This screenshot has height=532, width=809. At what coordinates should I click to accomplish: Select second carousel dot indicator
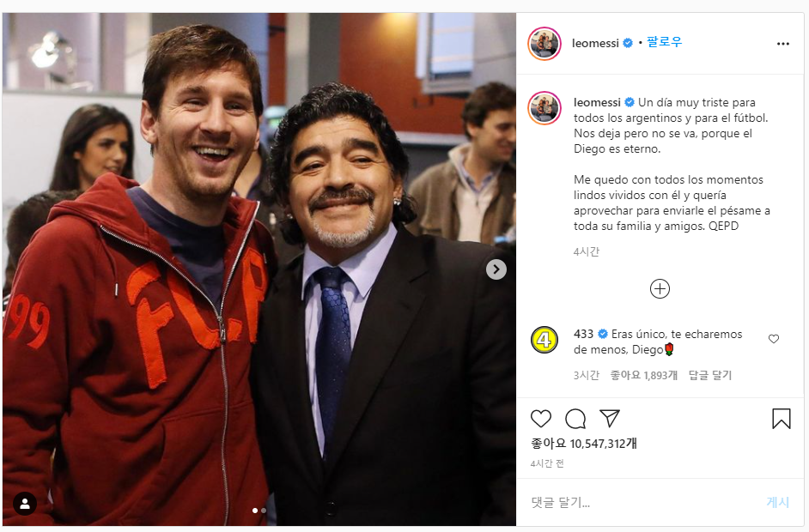click(263, 511)
